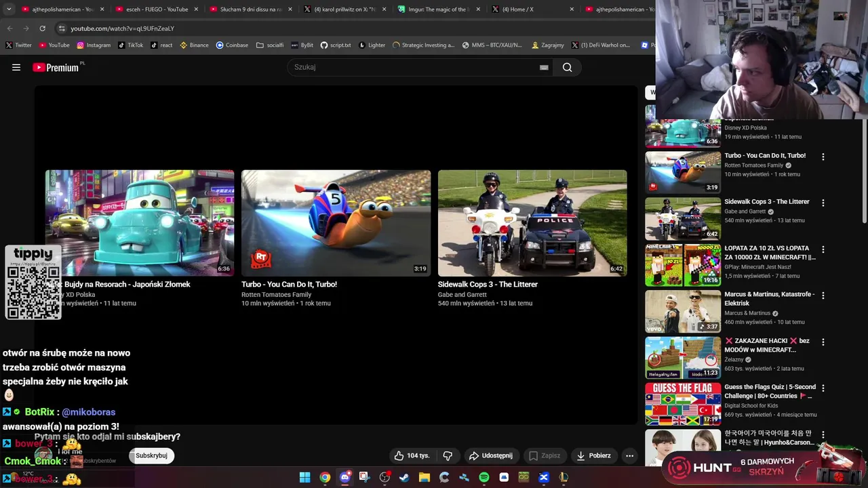The height and width of the screenshot is (488, 868).
Task: Open options for ŁOPATA ZA 10 ZŁ video
Action: [x=823, y=249]
